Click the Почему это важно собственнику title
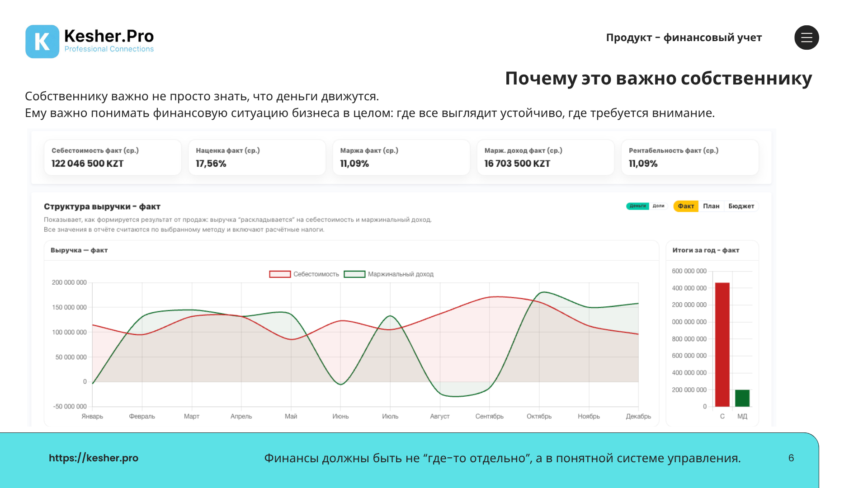 click(x=658, y=78)
